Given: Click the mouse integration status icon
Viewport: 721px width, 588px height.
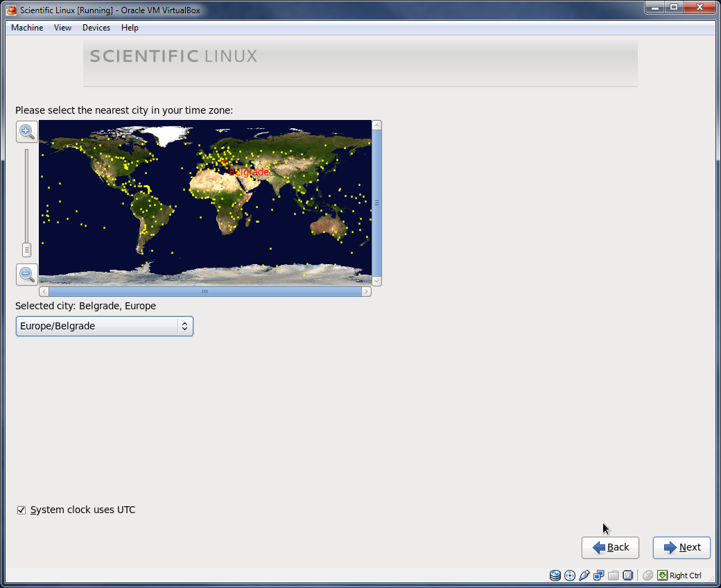Looking at the screenshot, I should (648, 575).
